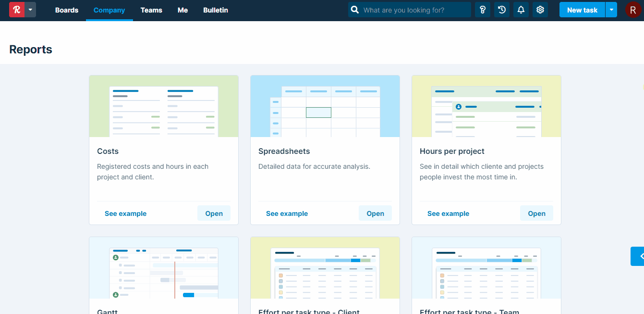
Task: Open the Hours per project report
Action: click(x=536, y=214)
